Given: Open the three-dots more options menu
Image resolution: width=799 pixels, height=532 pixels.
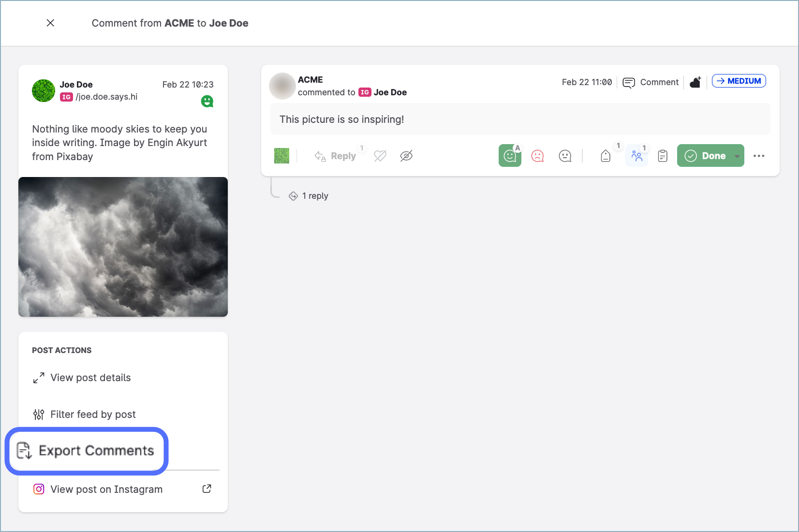Looking at the screenshot, I should [759, 156].
